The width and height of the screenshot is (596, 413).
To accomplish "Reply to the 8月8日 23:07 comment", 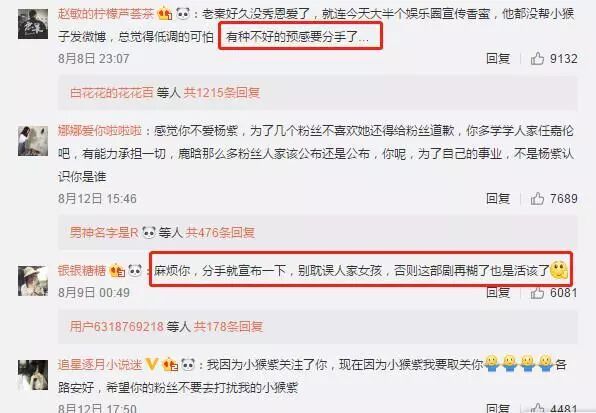I will pyautogui.click(x=498, y=59).
